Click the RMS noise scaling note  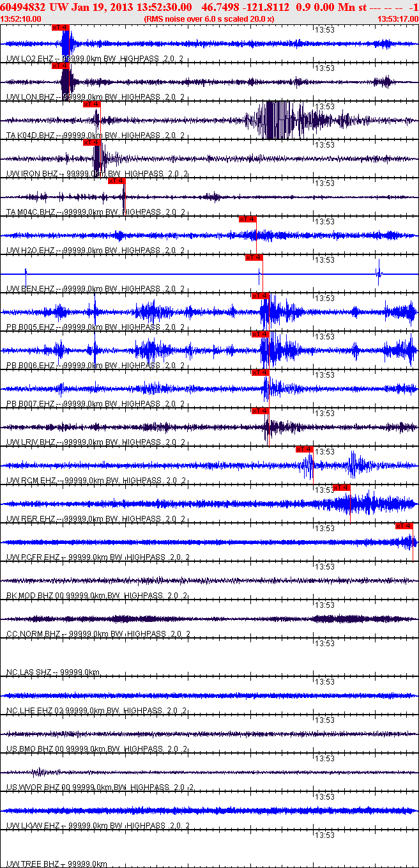tap(209, 19)
